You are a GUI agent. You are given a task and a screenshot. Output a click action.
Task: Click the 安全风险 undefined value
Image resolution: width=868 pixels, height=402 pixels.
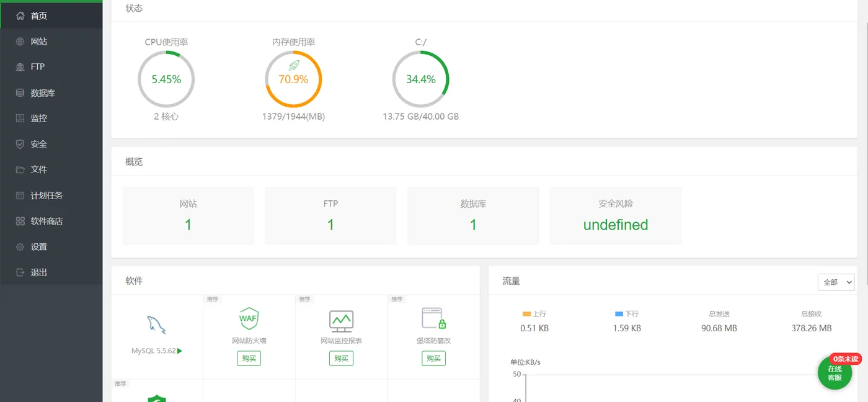tap(616, 225)
